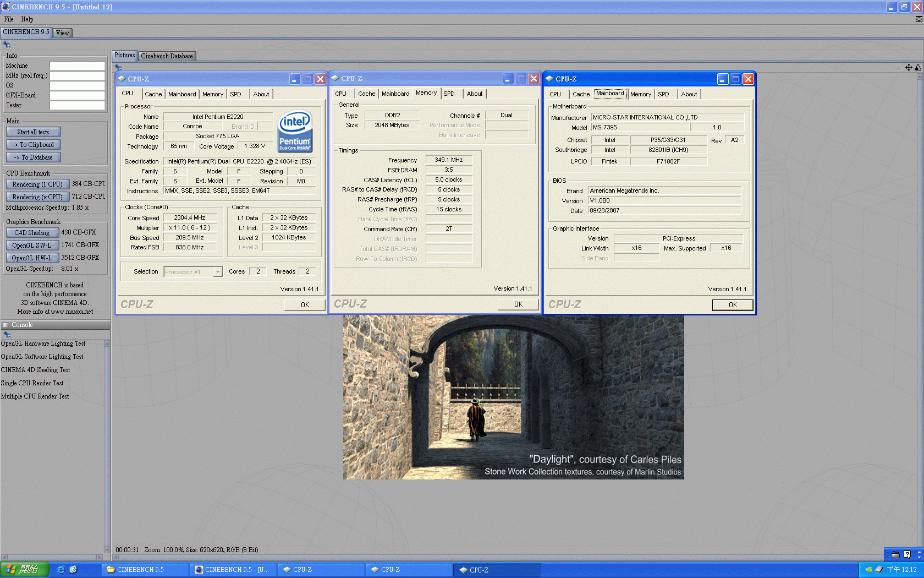Click the To Database button

[x=33, y=157]
